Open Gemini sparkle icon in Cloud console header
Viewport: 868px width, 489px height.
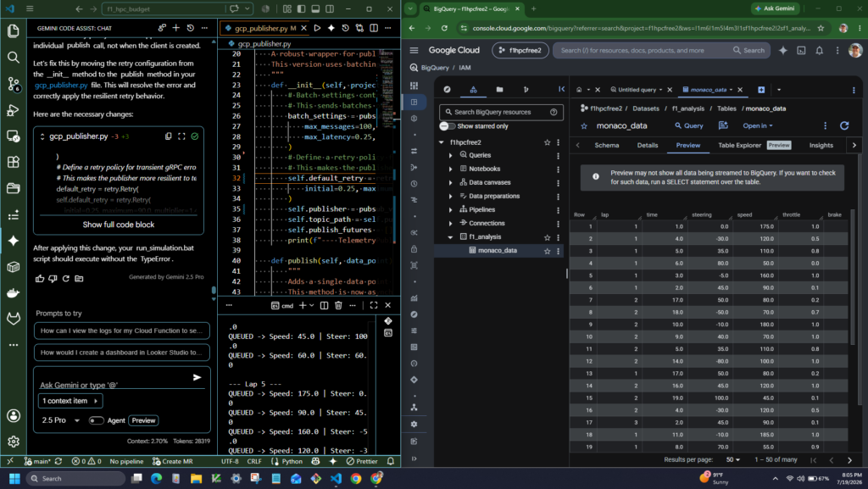coord(782,50)
